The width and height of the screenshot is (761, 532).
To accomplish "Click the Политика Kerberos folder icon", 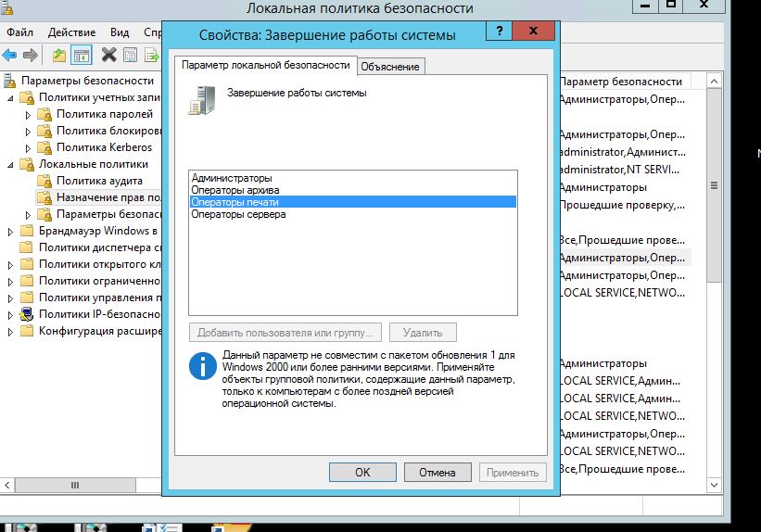I will pos(44,147).
